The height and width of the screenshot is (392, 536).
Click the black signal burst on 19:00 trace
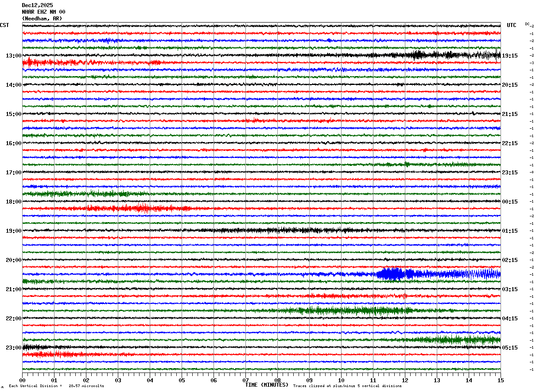(x=275, y=230)
